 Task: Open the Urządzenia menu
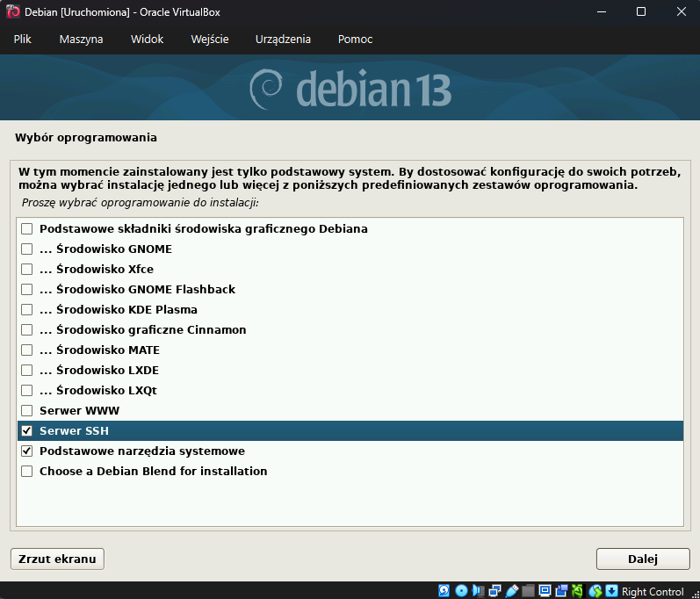pos(283,40)
